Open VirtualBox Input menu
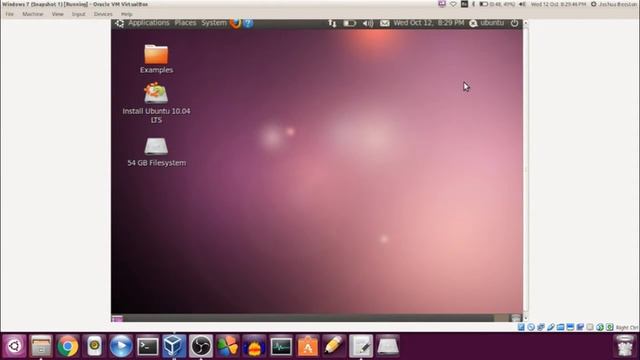Viewport: 640px width, 360px height. pyautogui.click(x=78, y=14)
